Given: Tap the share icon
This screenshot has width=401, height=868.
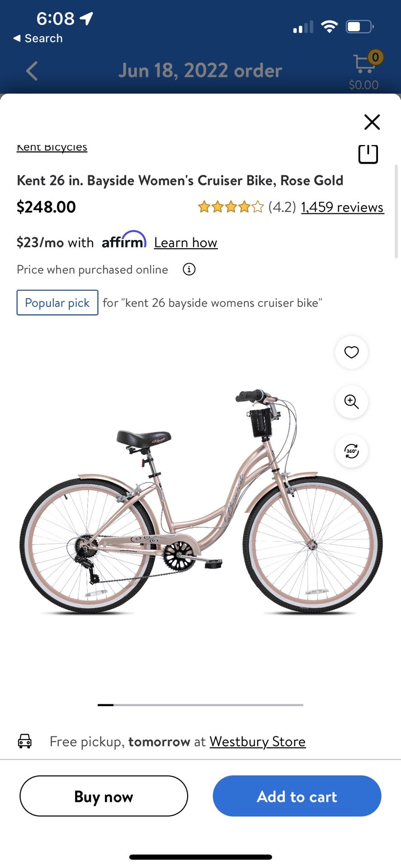Looking at the screenshot, I should [x=368, y=154].
